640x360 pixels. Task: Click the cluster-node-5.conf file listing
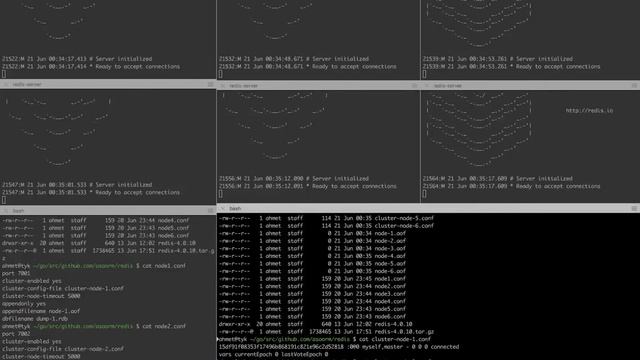pyautogui.click(x=326, y=218)
